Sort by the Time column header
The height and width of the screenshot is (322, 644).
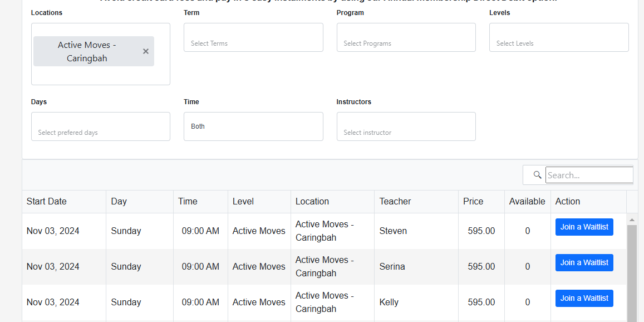coord(201,202)
